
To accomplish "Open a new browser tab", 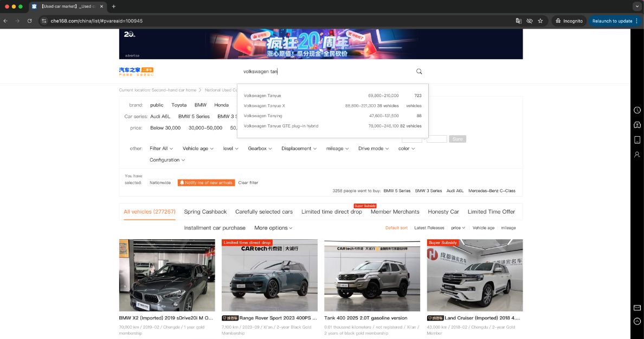I will 114,6.
